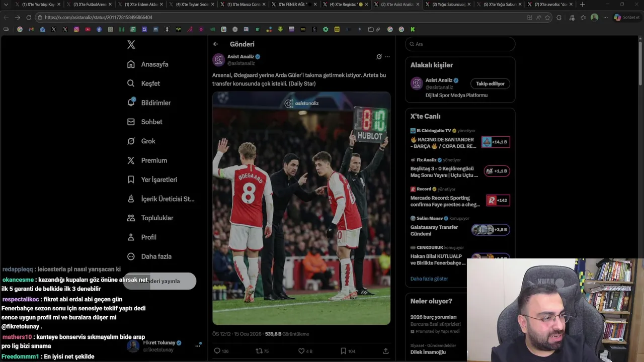Open browser extensions puzzle icon
The width and height of the screenshot is (644, 362).
[559, 17]
